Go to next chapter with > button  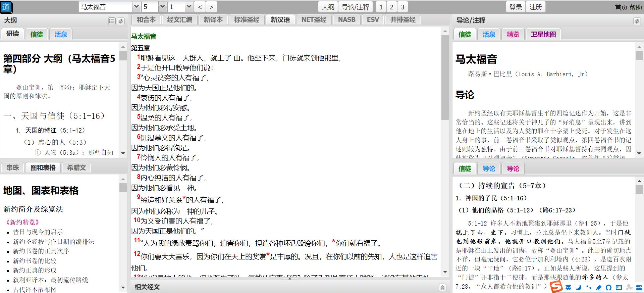[x=211, y=7]
